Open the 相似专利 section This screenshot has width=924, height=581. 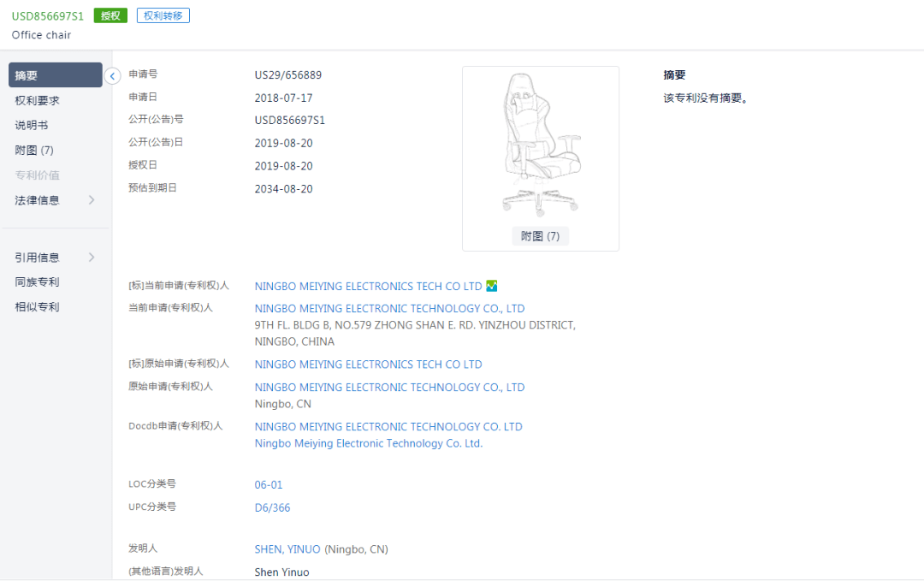click(37, 307)
